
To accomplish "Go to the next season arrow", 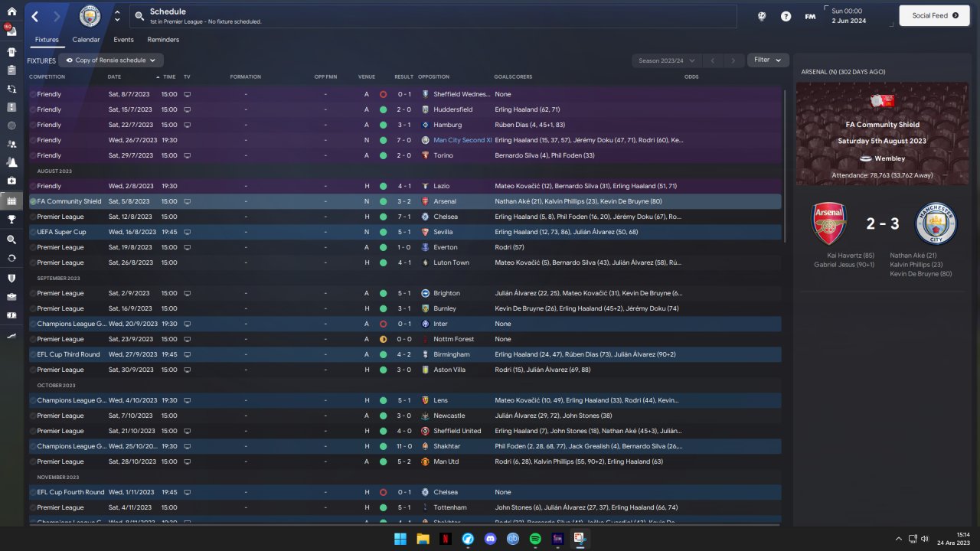I will tap(733, 60).
